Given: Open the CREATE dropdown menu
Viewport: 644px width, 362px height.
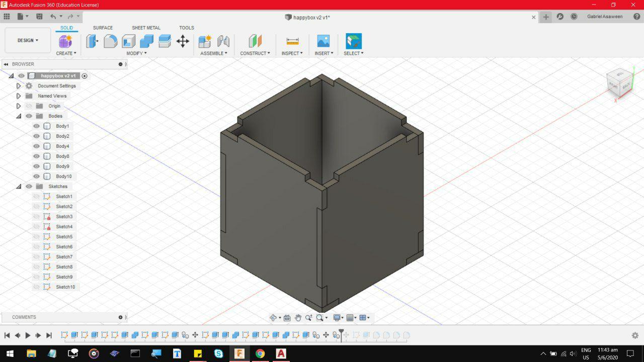Looking at the screenshot, I should [x=66, y=53].
